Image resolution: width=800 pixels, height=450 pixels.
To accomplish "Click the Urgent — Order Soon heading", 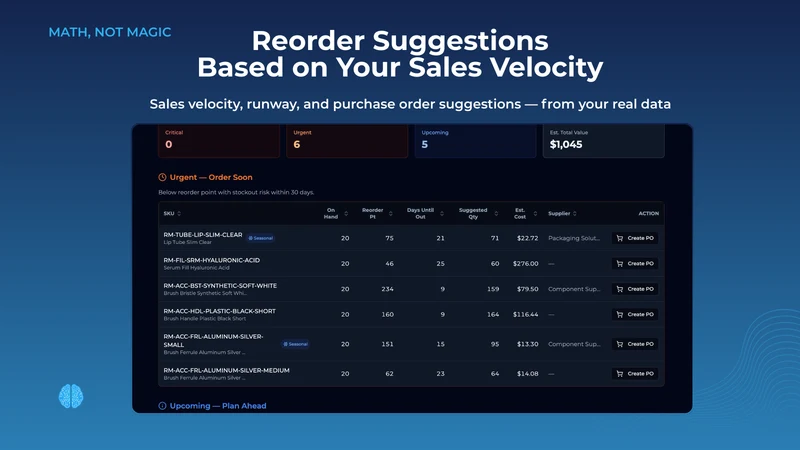I will pyautogui.click(x=211, y=178).
